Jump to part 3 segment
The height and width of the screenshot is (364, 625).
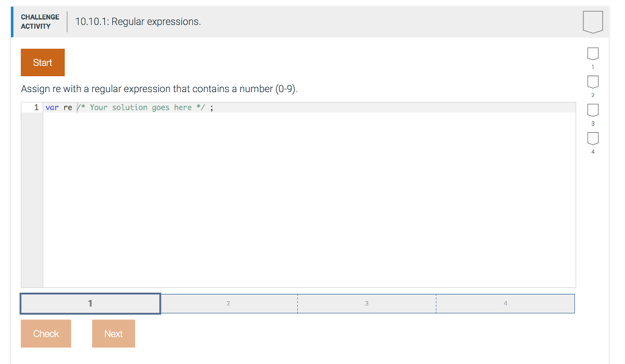coord(367,303)
